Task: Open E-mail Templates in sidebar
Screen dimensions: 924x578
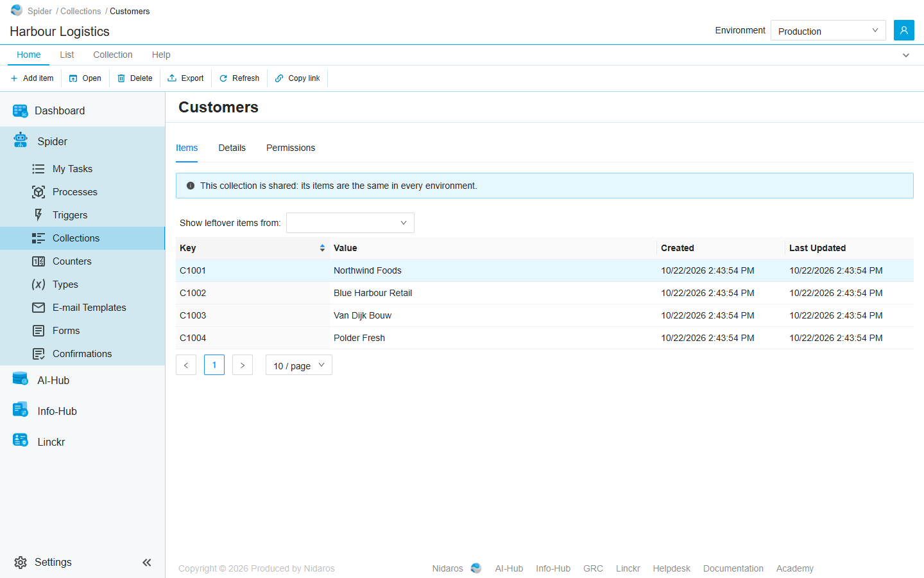Action: click(82, 308)
